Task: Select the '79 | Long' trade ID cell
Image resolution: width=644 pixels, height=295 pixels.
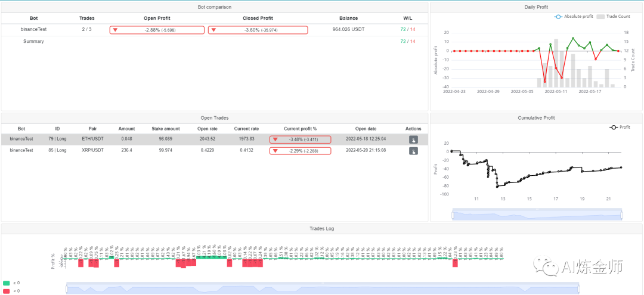Action: pyautogui.click(x=57, y=139)
